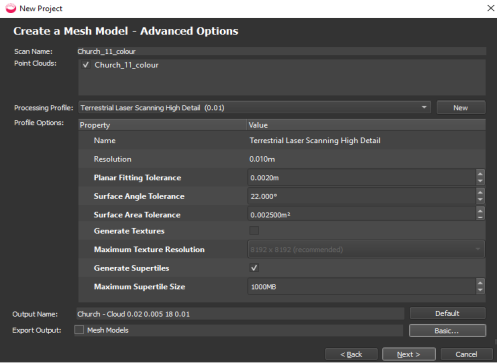Click the Maximum Supertile Size value field
The height and width of the screenshot is (363, 497).
click(x=362, y=286)
